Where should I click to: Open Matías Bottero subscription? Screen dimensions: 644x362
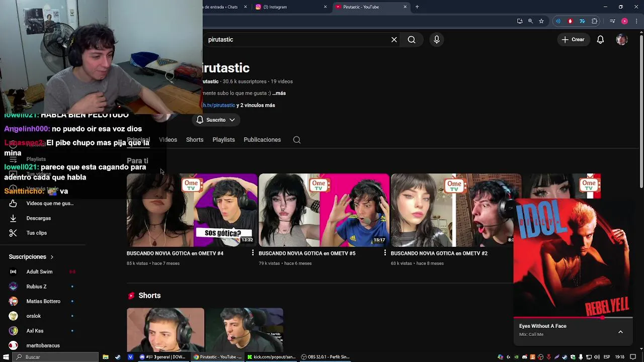pyautogui.click(x=43, y=301)
